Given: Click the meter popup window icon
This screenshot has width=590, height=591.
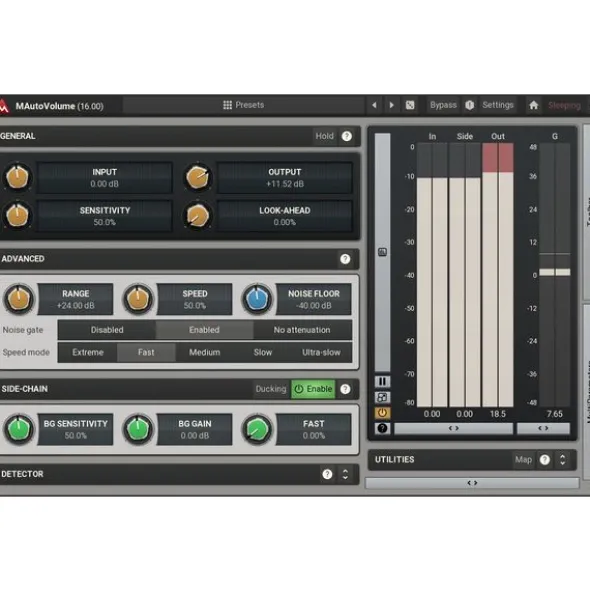Looking at the screenshot, I should [x=382, y=397].
